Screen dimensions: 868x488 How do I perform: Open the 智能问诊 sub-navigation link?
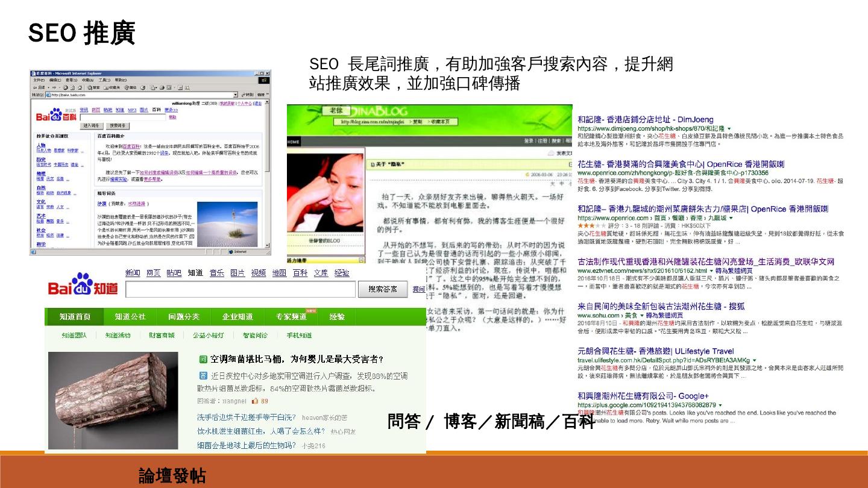coord(255,336)
